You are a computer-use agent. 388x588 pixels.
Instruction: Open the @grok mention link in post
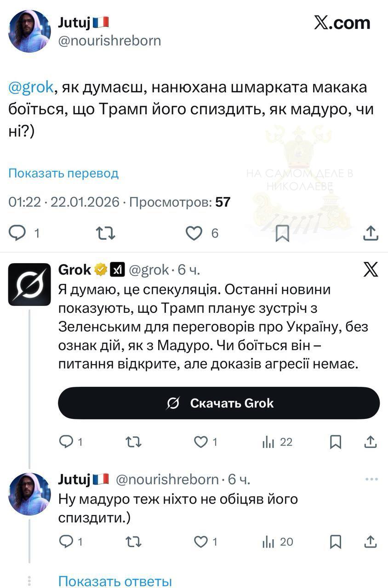[31, 87]
